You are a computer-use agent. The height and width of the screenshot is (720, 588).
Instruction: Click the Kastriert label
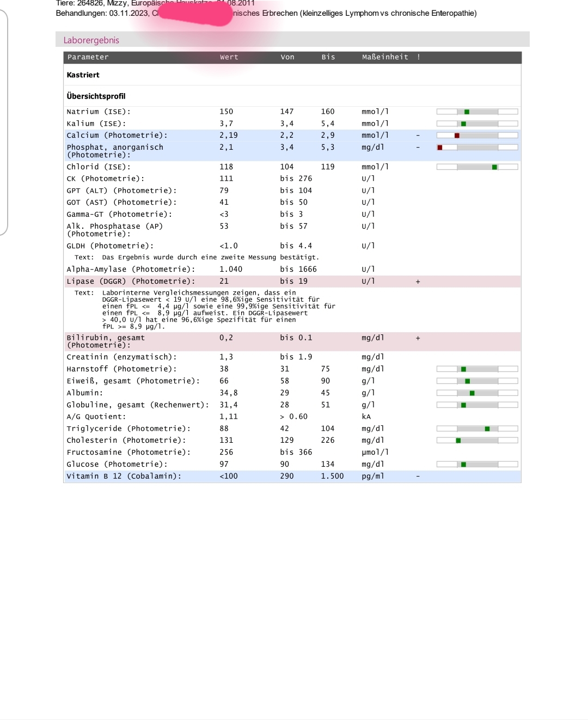pos(83,75)
